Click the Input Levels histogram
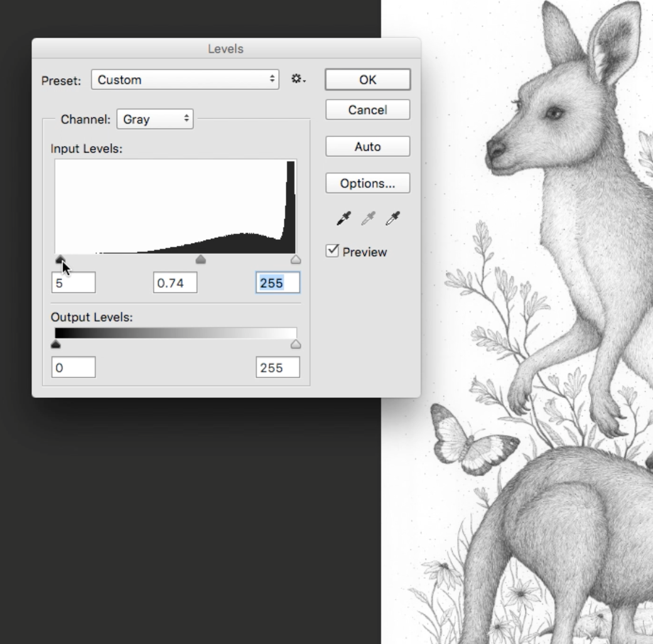This screenshot has height=644, width=653. coord(175,207)
